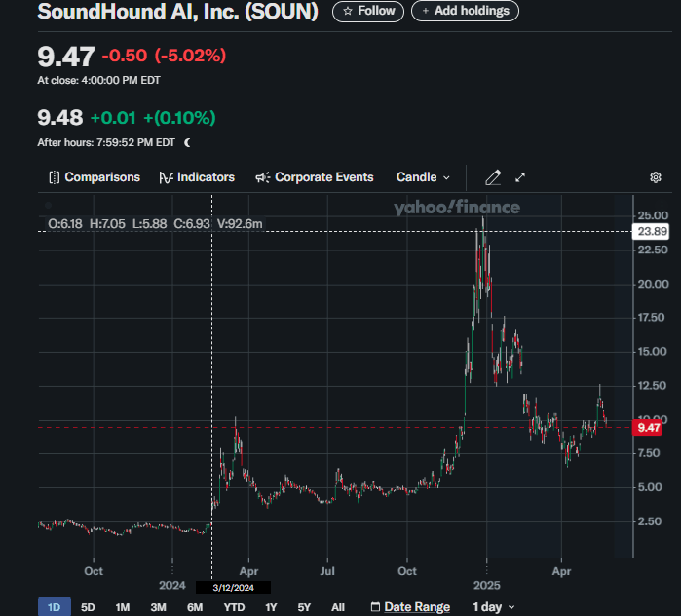This screenshot has width=681, height=616.
Task: Click Add holdings button
Action: pyautogui.click(x=465, y=11)
